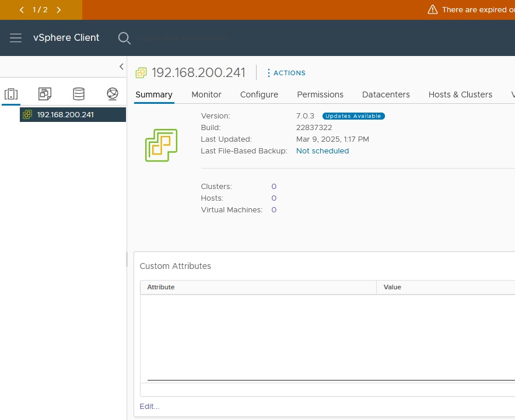Collapse the left navigation panel
The height and width of the screenshot is (420, 515).
coord(121,66)
